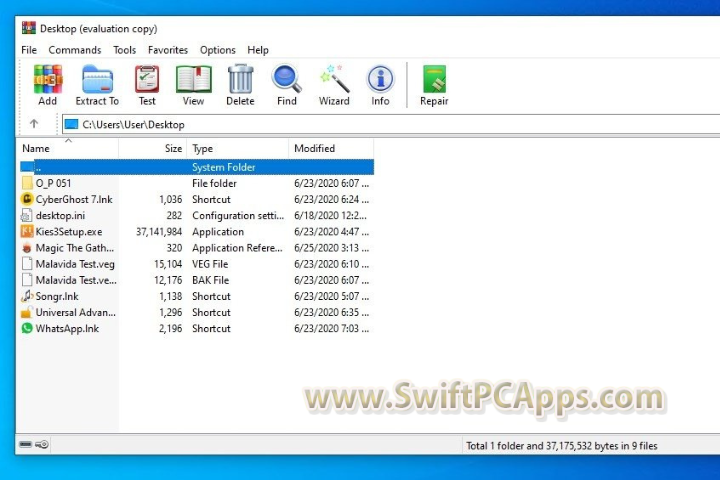The height and width of the screenshot is (480, 720).
Task: Click the Magic The Gath... file icon
Action: (27, 248)
